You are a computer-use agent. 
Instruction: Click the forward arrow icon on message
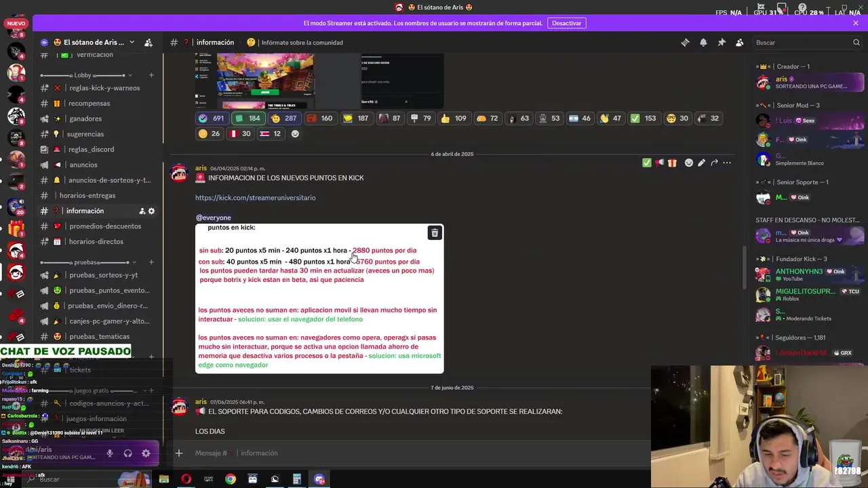[x=714, y=163]
